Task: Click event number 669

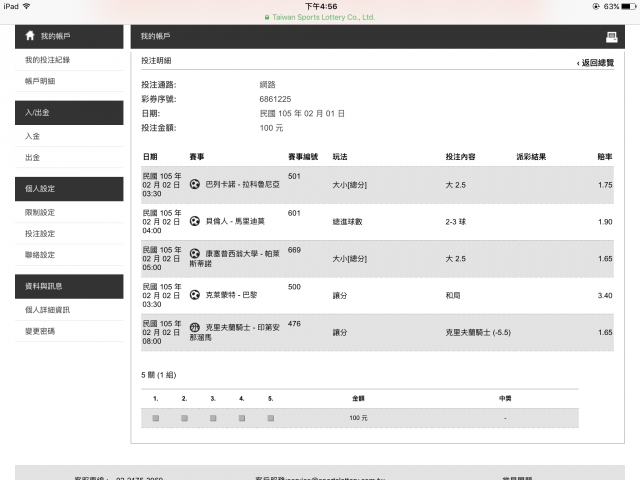Action: pos(294,250)
